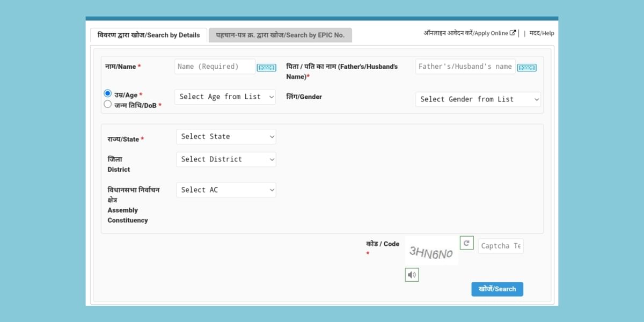Click the Apply Online link
Viewport: 644px width, 322px height.
pyautogui.click(x=470, y=33)
